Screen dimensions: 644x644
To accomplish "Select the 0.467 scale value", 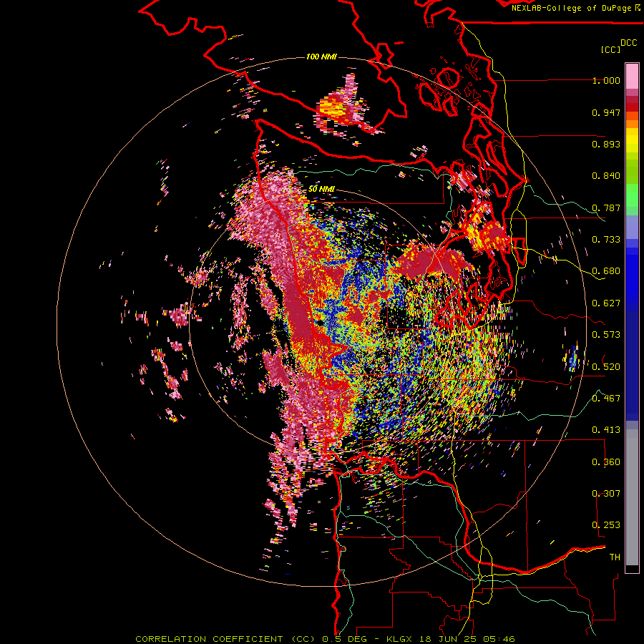I will (606, 398).
